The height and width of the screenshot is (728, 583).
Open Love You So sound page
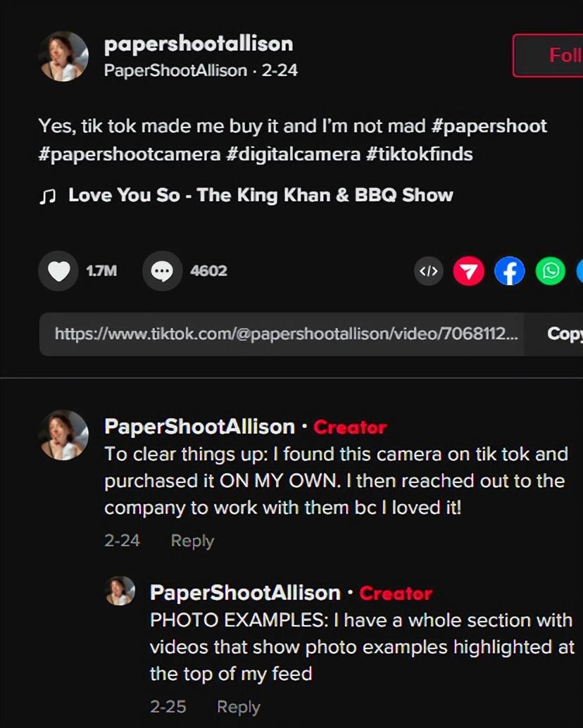coord(261,196)
